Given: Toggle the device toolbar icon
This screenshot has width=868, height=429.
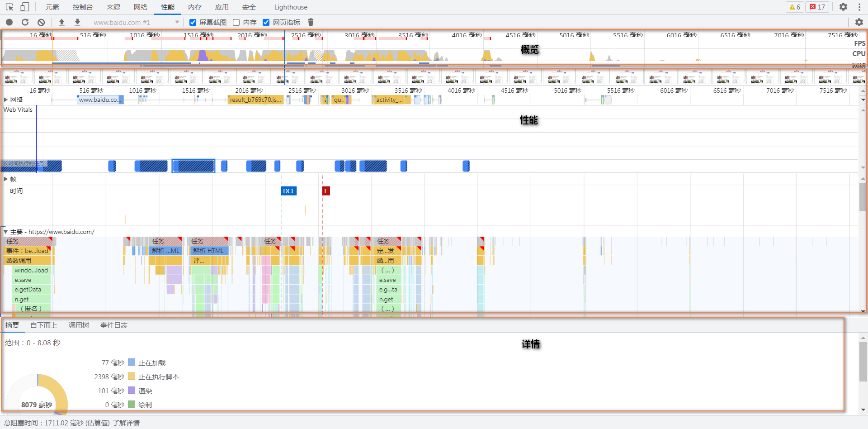Looking at the screenshot, I should [25, 7].
